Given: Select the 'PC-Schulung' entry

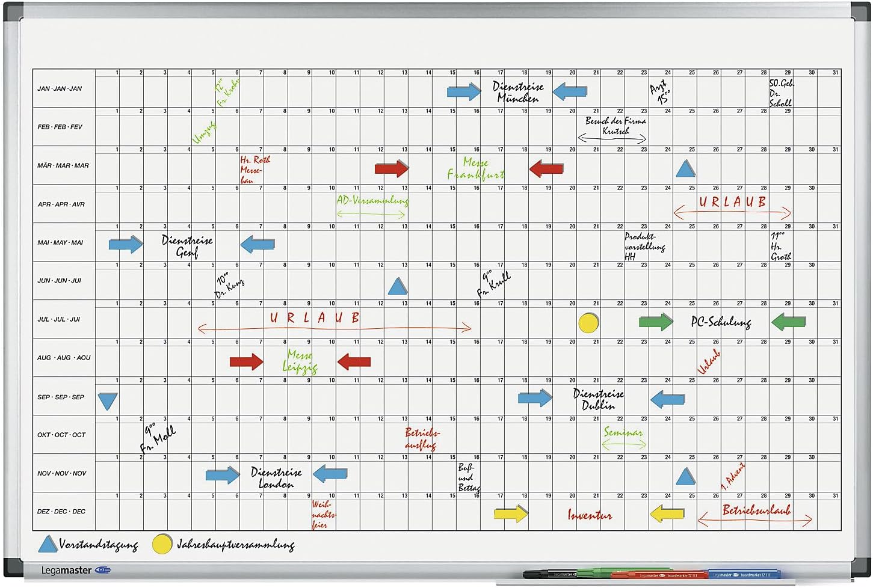Looking at the screenshot, I should click(x=721, y=322).
